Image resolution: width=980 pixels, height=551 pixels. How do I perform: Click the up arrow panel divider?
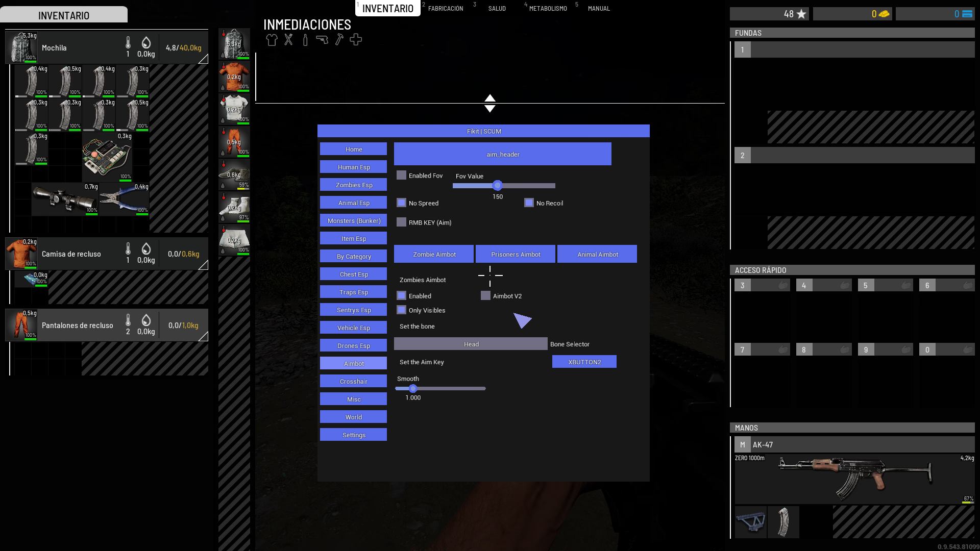pyautogui.click(x=489, y=98)
